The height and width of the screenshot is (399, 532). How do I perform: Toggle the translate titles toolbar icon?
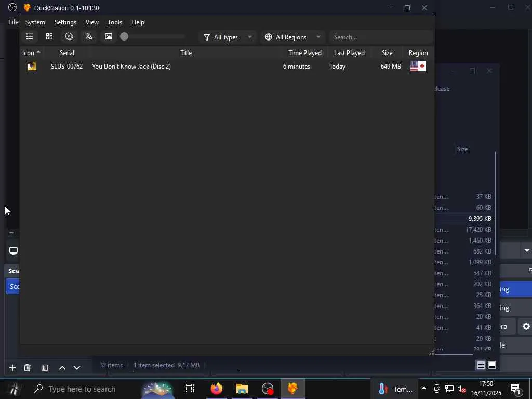(89, 37)
